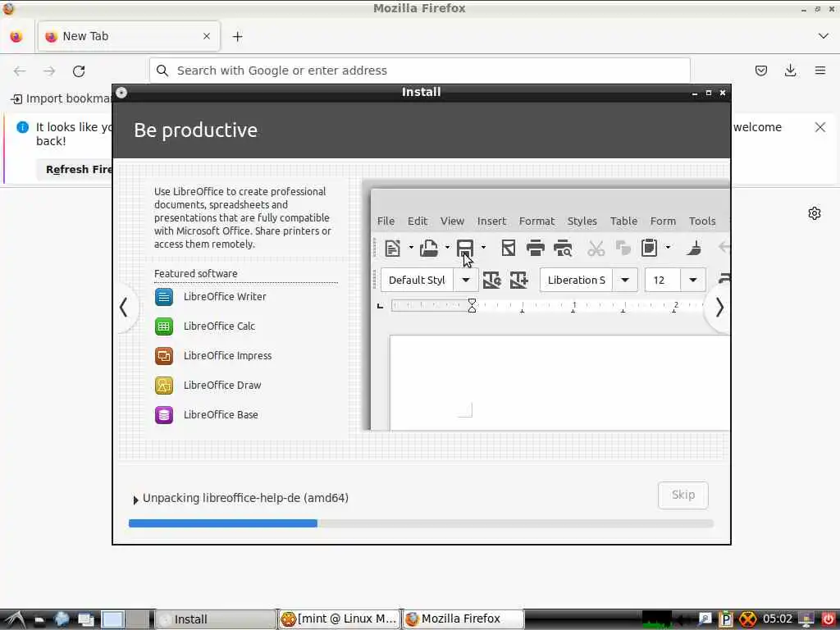Switch to the first workspace in pager
This screenshot has height=630, width=840.
113,620
